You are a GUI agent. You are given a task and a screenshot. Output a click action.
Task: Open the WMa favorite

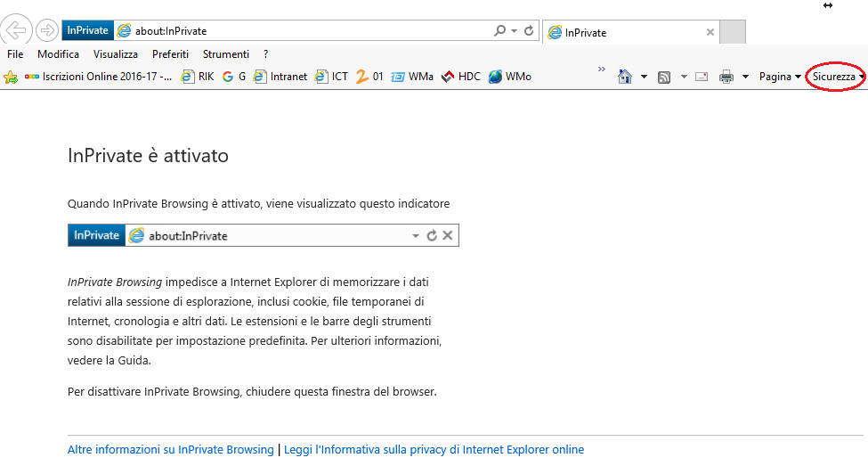412,77
